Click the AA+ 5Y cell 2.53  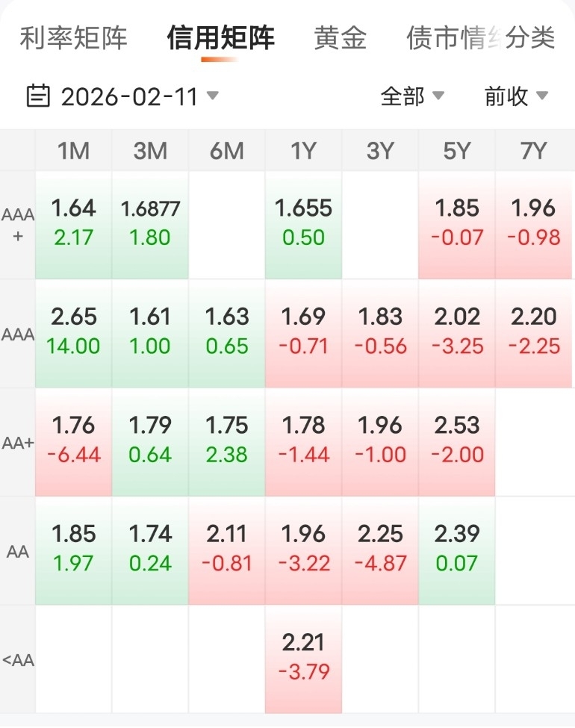pos(457,441)
